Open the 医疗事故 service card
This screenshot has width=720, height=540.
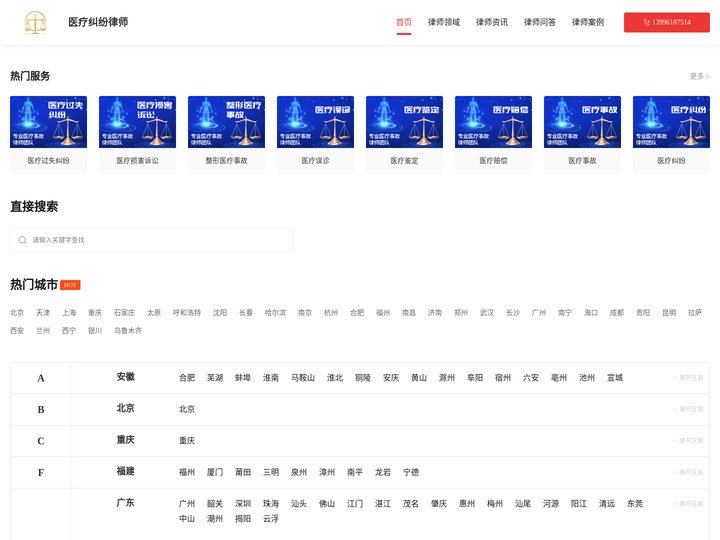(x=582, y=135)
